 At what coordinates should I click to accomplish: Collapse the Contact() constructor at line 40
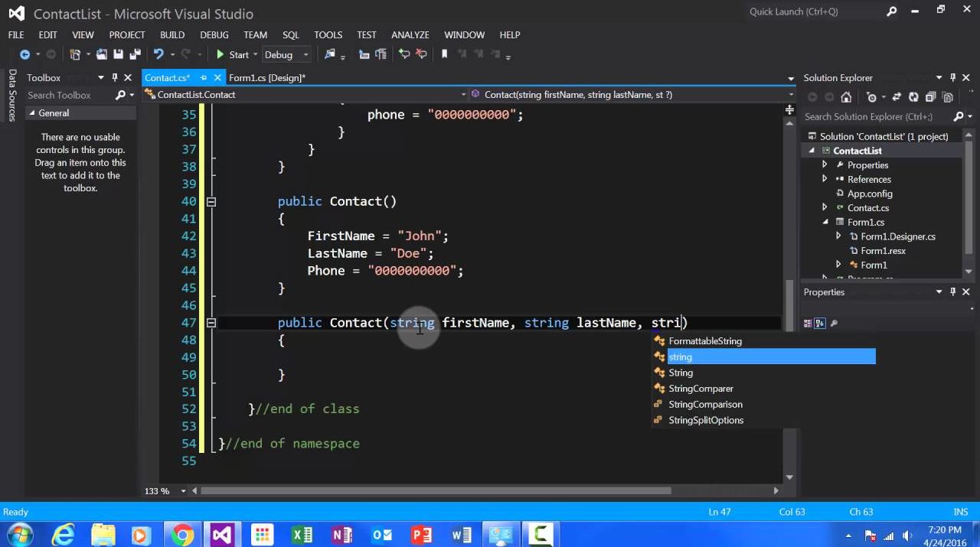211,201
